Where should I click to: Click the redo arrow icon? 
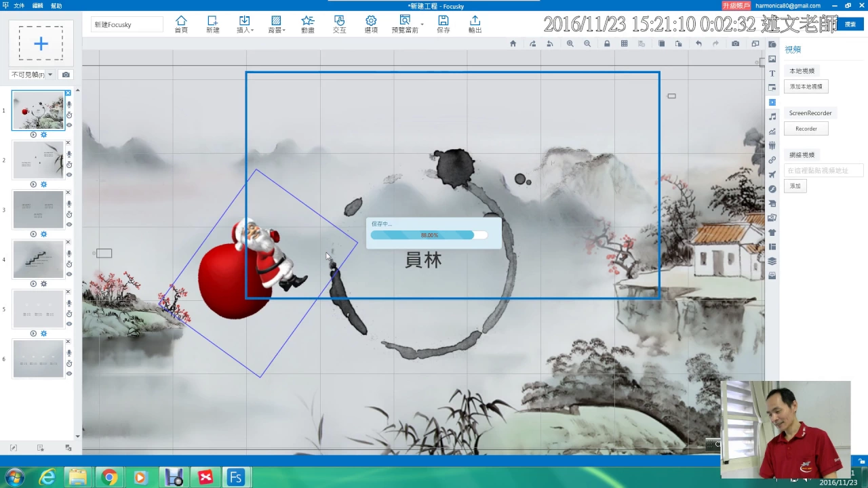[x=715, y=43]
